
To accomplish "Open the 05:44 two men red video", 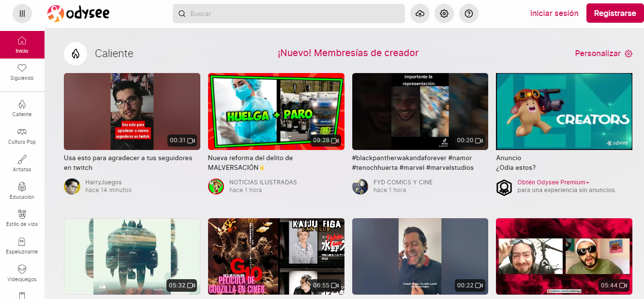I will (x=564, y=256).
